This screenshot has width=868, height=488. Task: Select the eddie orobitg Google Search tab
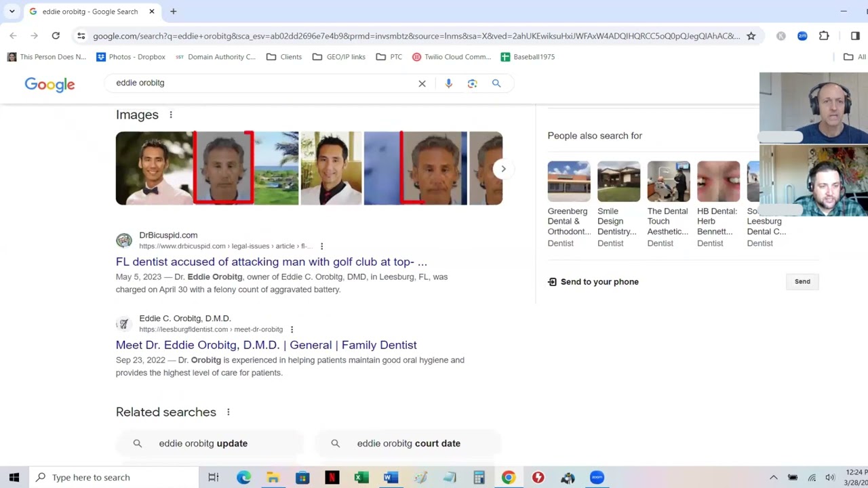point(92,12)
